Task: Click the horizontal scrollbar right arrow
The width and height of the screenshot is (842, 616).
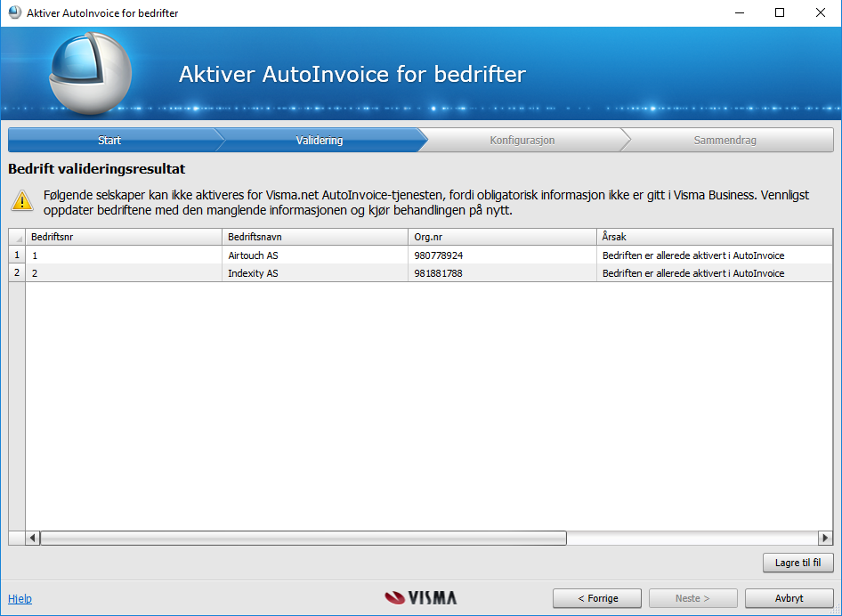Action: (x=825, y=538)
